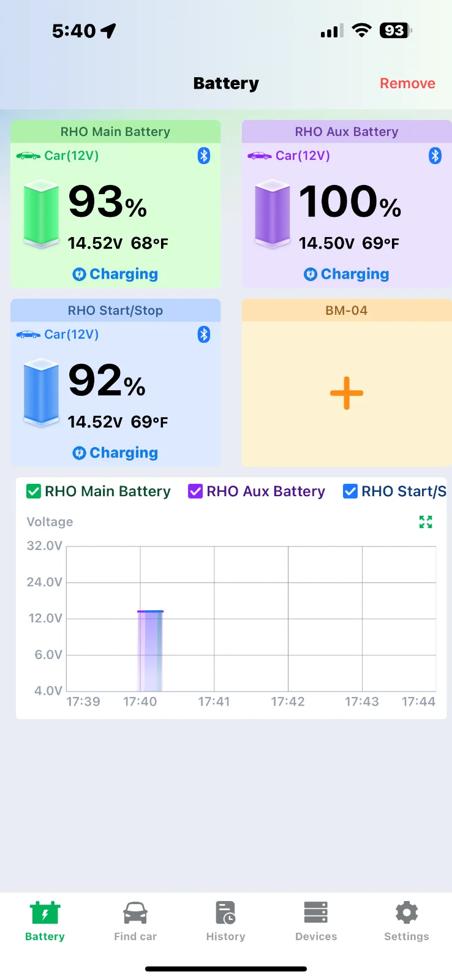Screen dimensions: 452x980
Task: Tap Bluetooth icon on RHO Main Battery card
Action: tap(204, 156)
